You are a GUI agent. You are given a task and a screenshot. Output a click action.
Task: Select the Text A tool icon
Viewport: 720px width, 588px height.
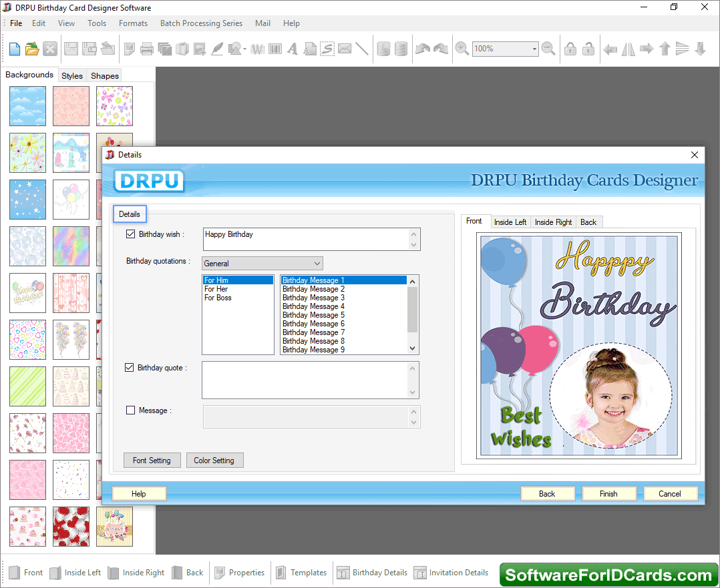293,49
